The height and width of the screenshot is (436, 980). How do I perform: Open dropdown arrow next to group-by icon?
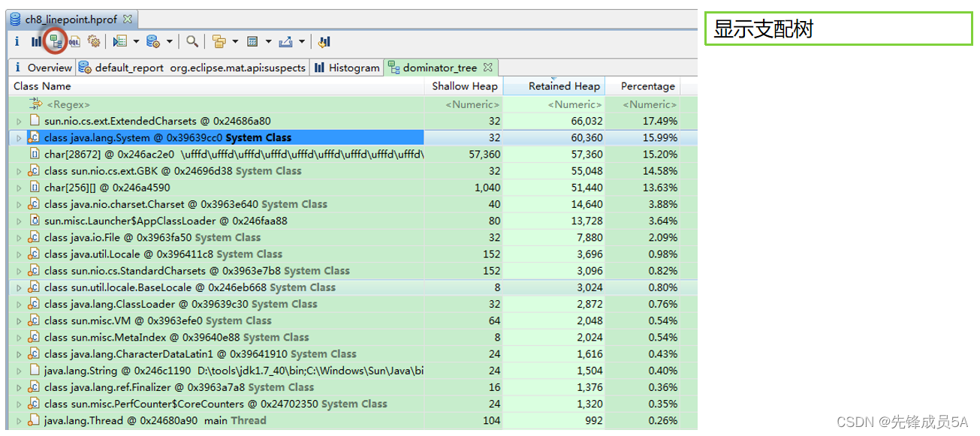click(235, 42)
